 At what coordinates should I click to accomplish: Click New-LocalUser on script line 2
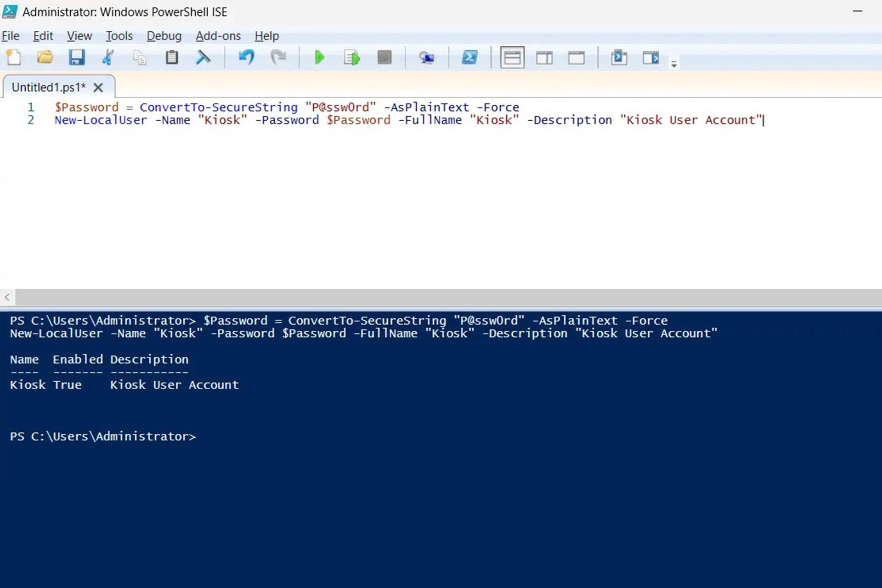pos(101,120)
